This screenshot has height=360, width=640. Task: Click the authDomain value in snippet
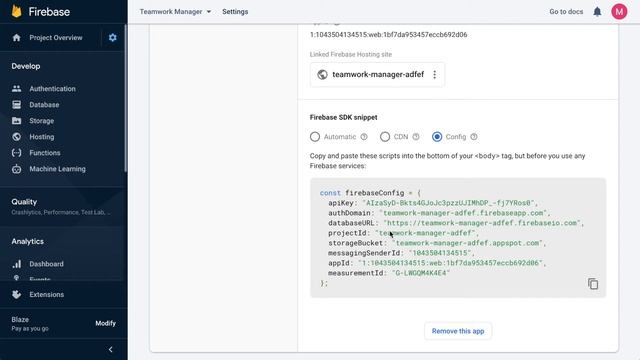(x=463, y=213)
